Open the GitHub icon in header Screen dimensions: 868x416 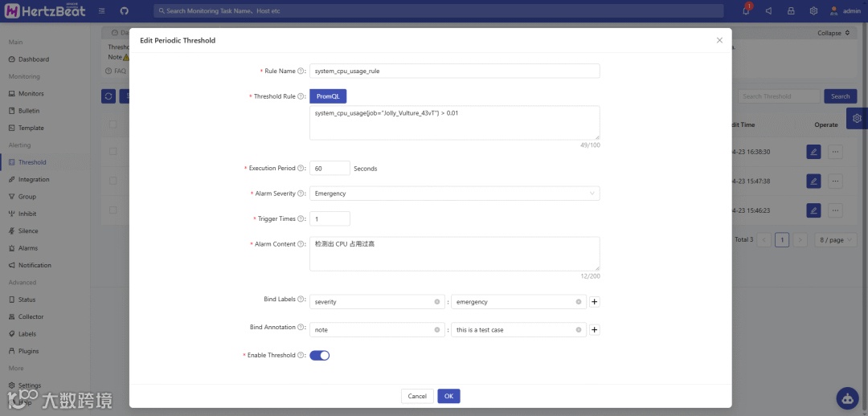click(x=124, y=10)
